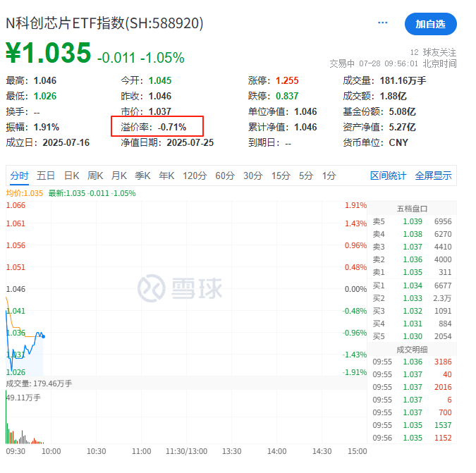Click the 加自选 button
The image size is (476, 473).
(x=430, y=24)
